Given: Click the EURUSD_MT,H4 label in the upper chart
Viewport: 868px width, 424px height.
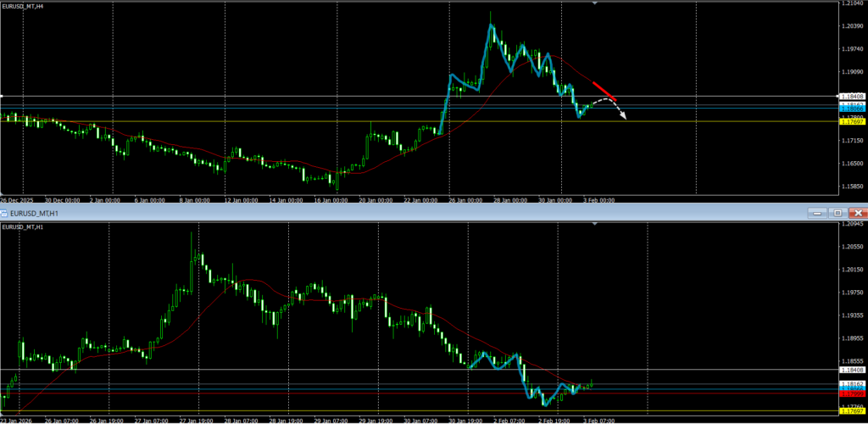Looking at the screenshot, I should click(x=24, y=6).
